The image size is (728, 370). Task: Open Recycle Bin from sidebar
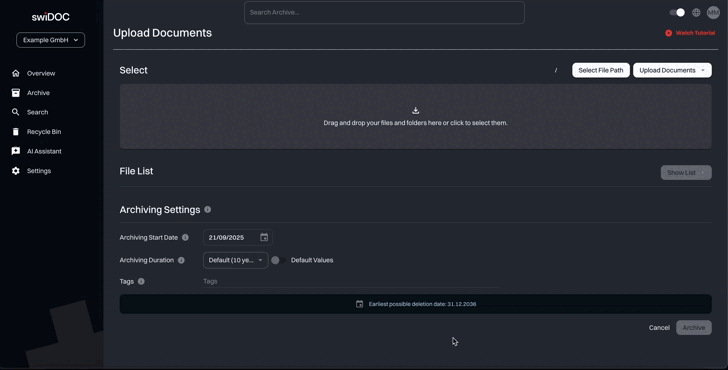44,132
